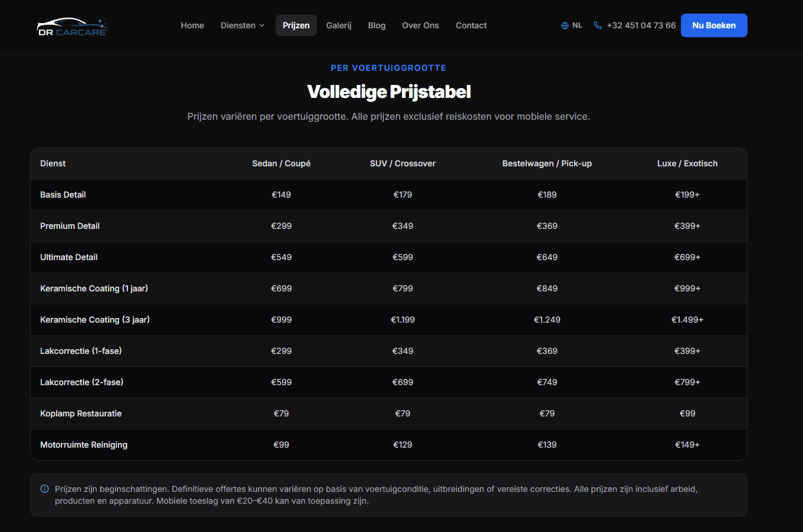This screenshot has height=532, width=803.
Task: Click the phone handset icon
Action: click(x=598, y=25)
